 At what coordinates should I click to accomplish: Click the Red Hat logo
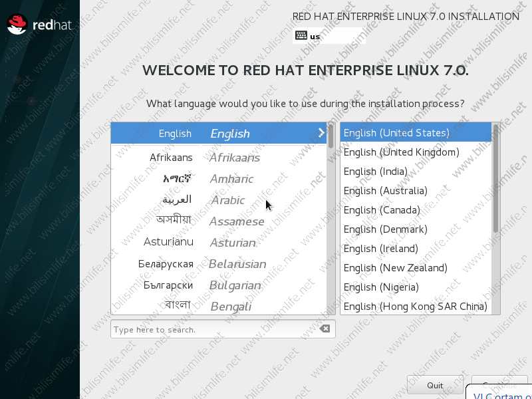click(39, 25)
